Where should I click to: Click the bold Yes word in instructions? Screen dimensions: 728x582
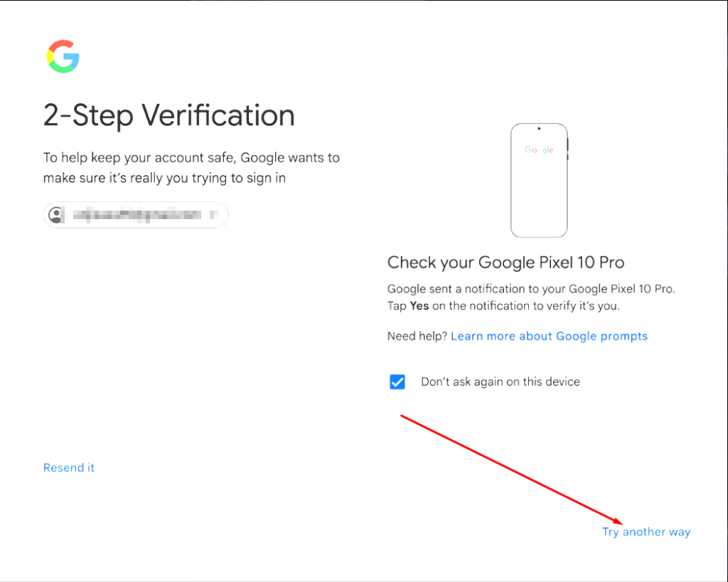(419, 306)
